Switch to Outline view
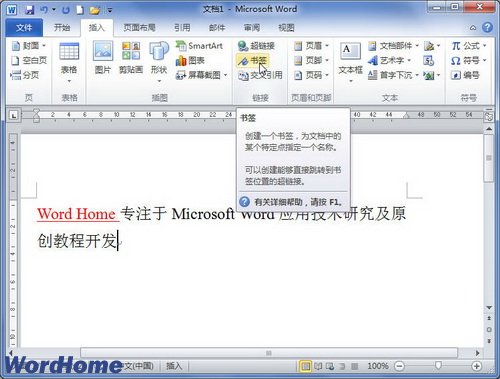 [x=342, y=366]
